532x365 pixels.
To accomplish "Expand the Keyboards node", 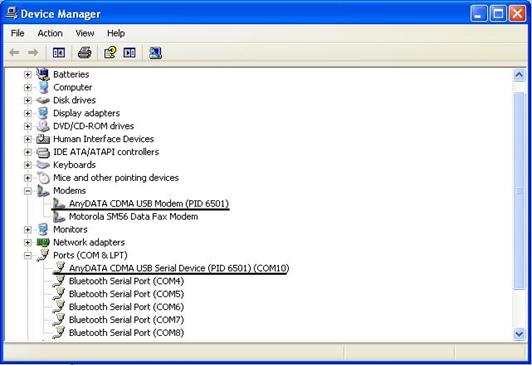I will coord(28,165).
